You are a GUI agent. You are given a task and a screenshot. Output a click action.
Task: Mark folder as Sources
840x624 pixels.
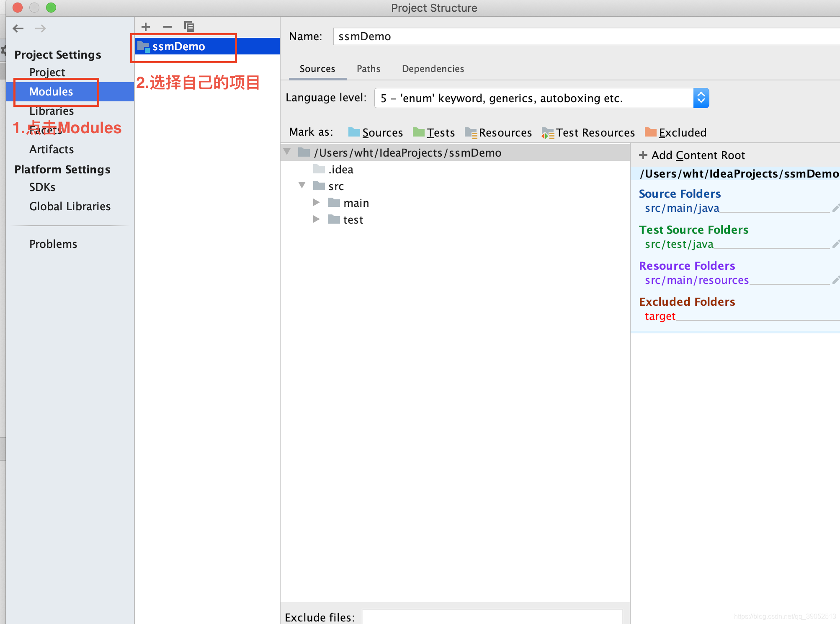click(x=375, y=133)
